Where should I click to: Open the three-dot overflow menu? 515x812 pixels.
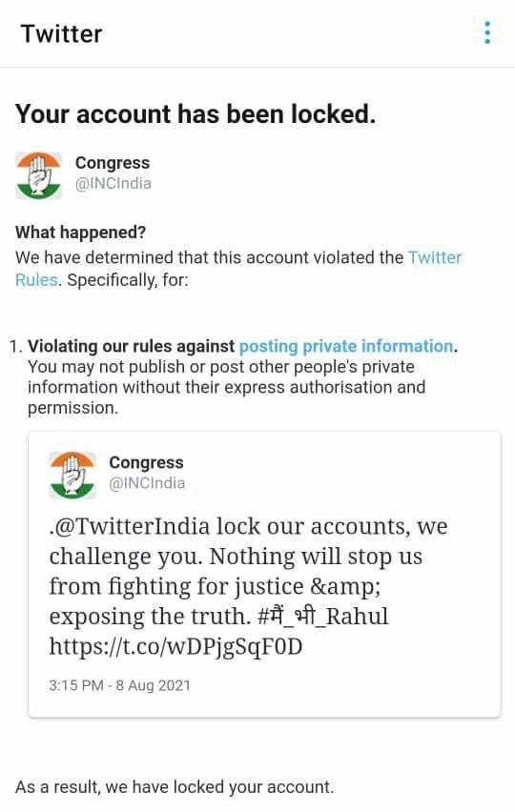[x=486, y=32]
